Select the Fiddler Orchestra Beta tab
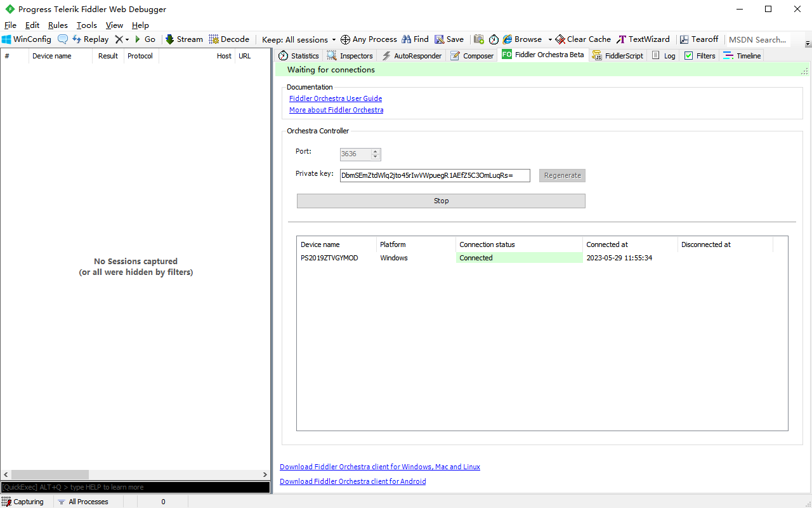812x508 pixels. 544,55
